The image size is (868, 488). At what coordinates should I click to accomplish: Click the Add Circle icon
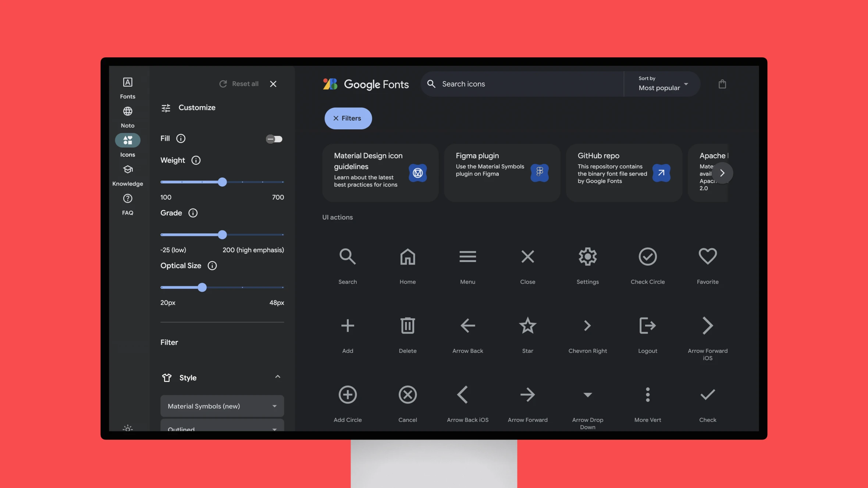[348, 394]
